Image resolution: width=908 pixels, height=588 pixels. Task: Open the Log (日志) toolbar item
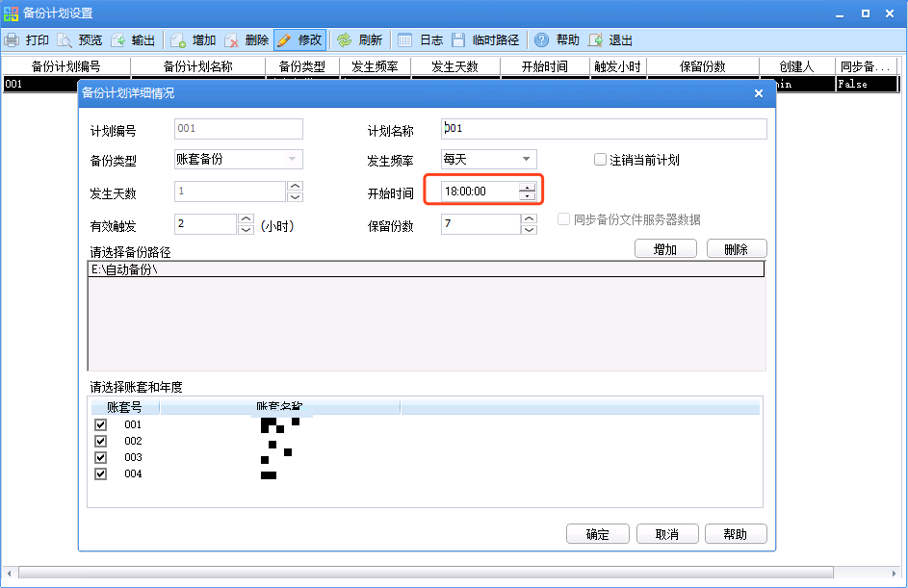[x=405, y=40]
